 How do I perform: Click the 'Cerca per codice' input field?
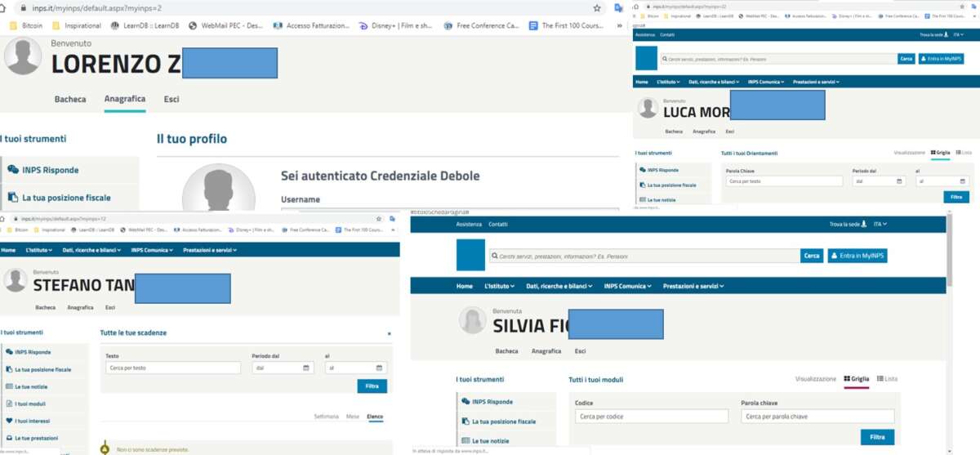tap(651, 417)
